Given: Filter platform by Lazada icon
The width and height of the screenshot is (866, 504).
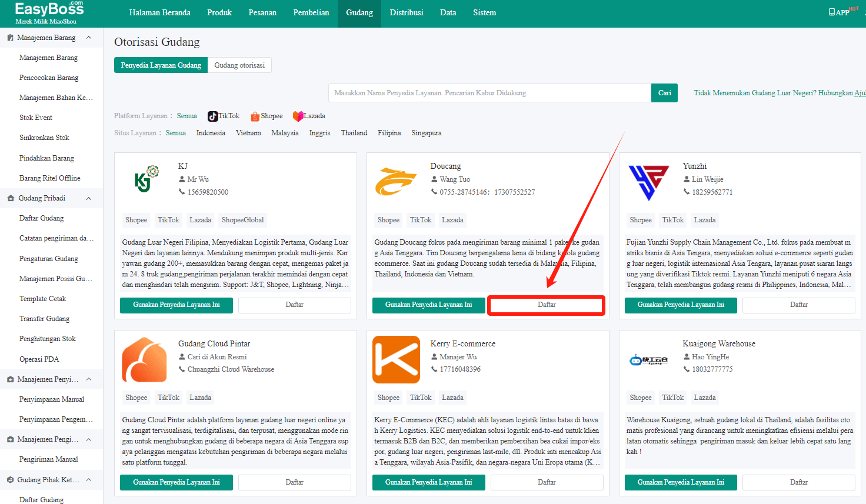Looking at the screenshot, I should tap(298, 116).
